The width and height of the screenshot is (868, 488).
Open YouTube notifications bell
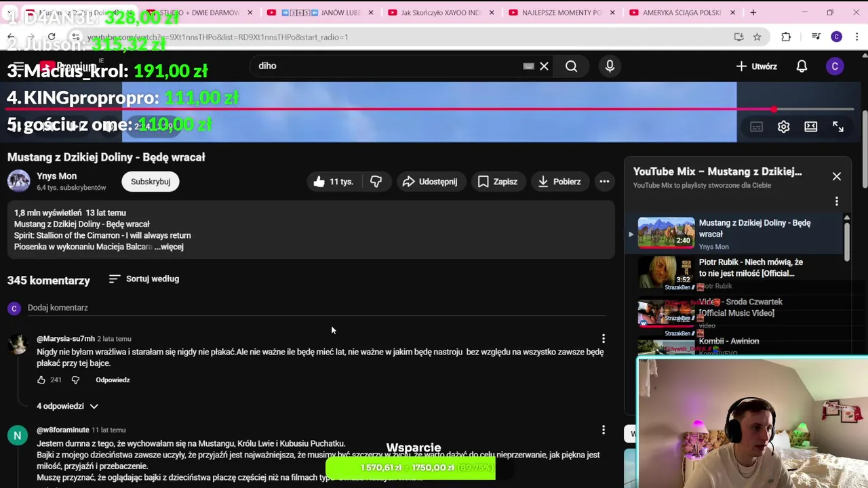[802, 66]
